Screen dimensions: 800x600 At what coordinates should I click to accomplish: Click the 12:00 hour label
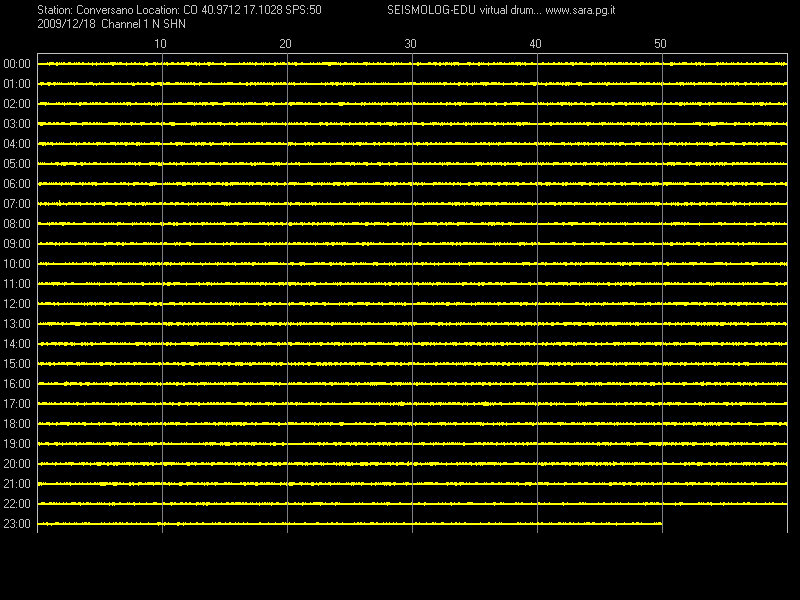click(17, 304)
